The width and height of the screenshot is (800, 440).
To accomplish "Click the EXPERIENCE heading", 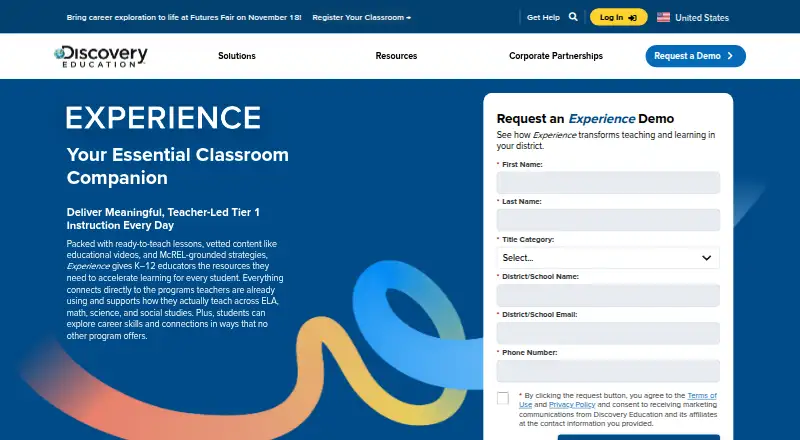I will 163,117.
